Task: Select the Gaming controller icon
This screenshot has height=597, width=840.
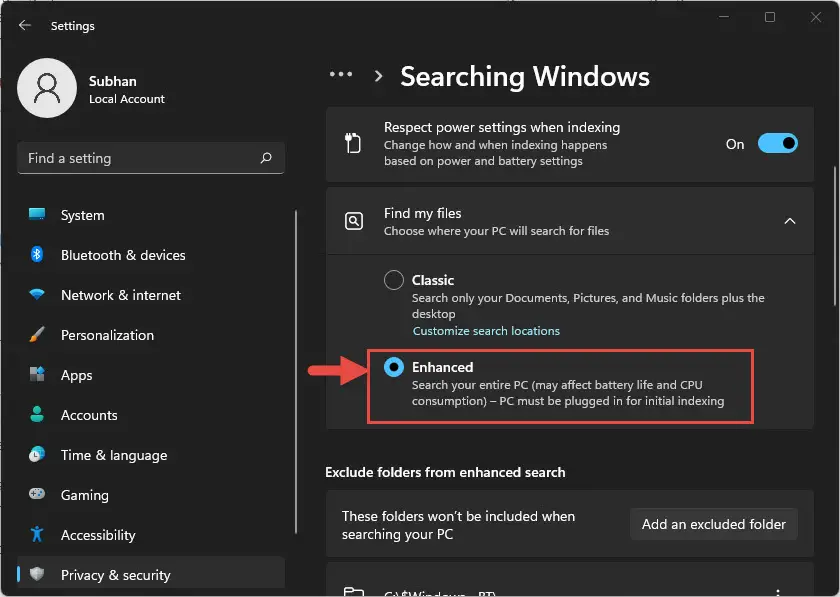Action: (37, 494)
